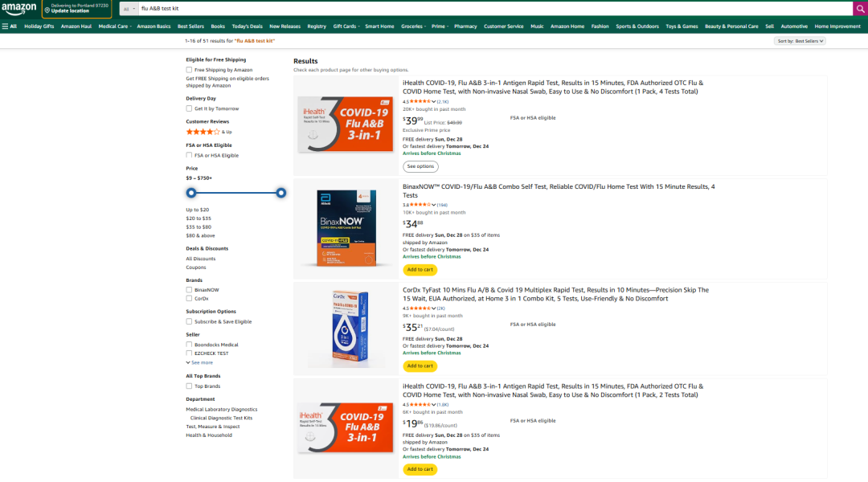The image size is (868, 482).
Task: Click See options for iHealth 4-test kit
Action: pos(420,166)
